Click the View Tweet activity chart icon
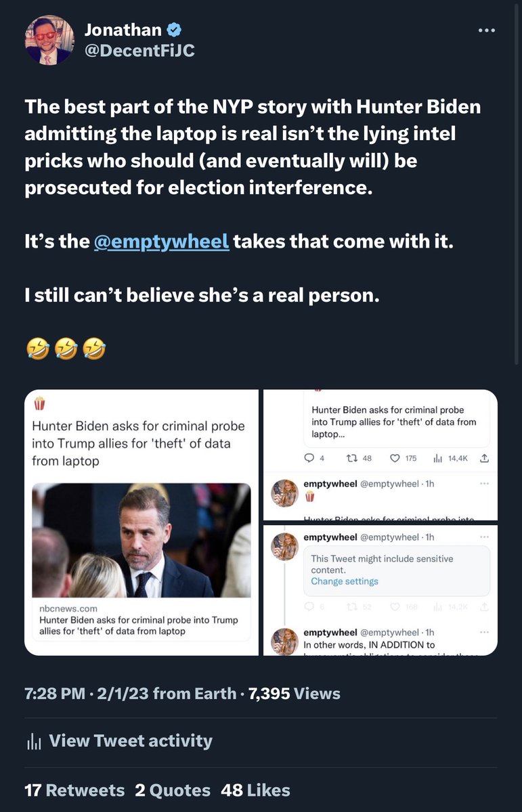The height and width of the screenshot is (812, 522). pyautogui.click(x=33, y=742)
